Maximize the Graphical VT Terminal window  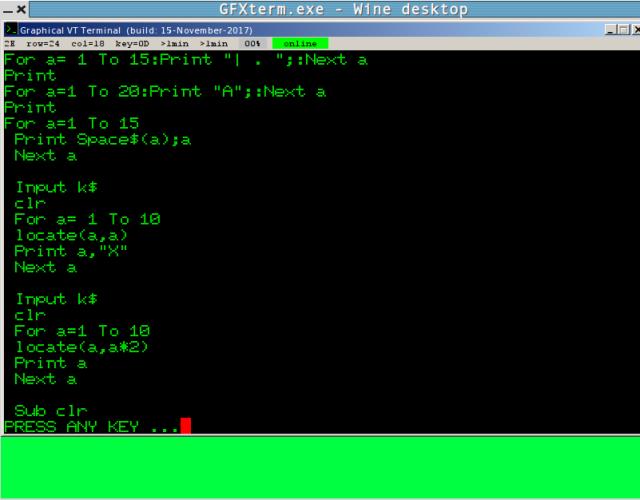click(x=624, y=30)
